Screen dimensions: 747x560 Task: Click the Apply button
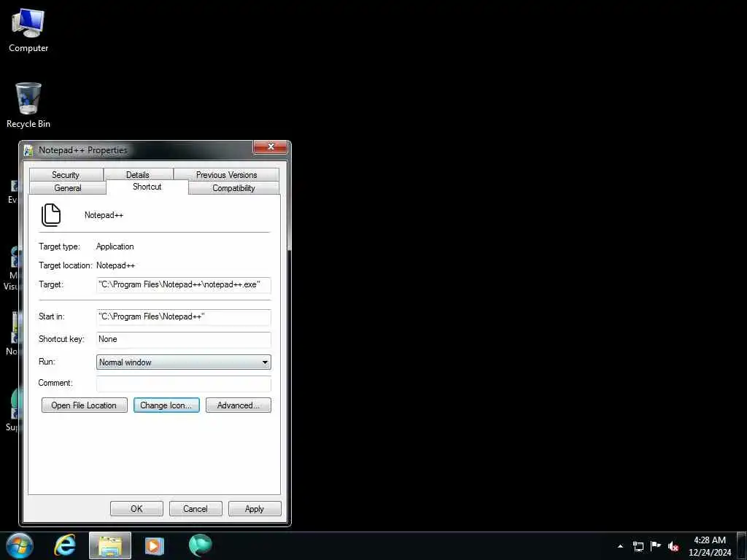tap(255, 508)
